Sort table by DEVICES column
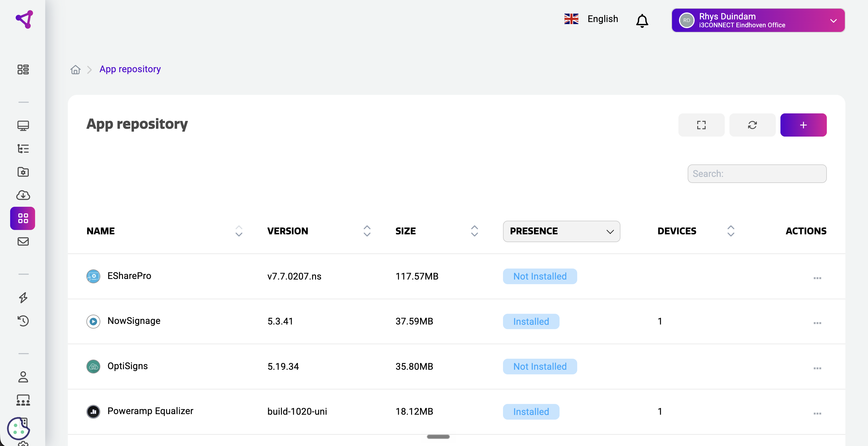This screenshot has width=868, height=446. coord(731,231)
